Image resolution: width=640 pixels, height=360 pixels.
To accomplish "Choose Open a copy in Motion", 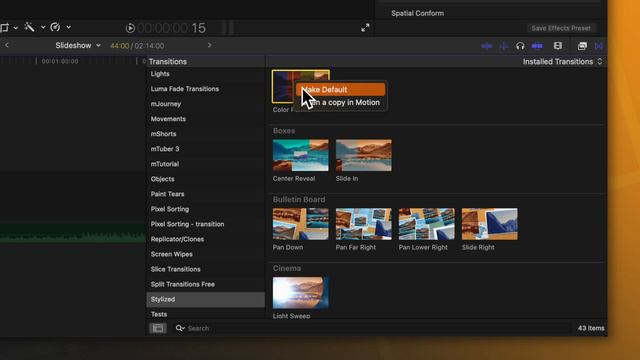I will 340,102.
